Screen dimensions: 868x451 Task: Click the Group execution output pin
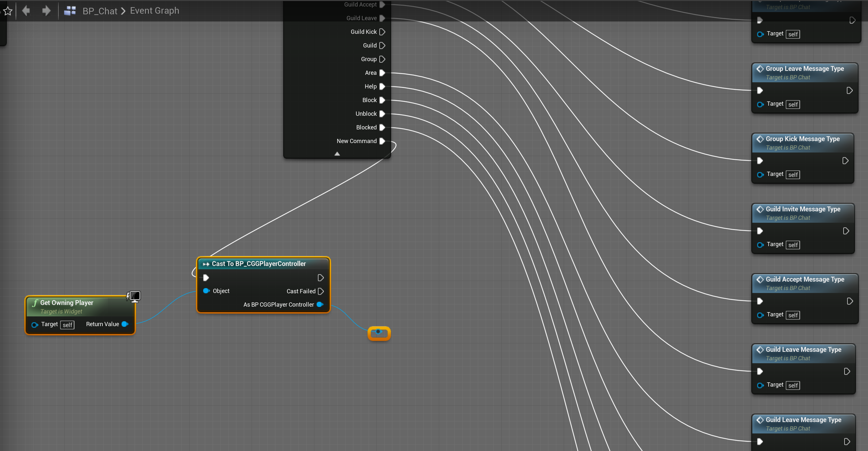382,59
